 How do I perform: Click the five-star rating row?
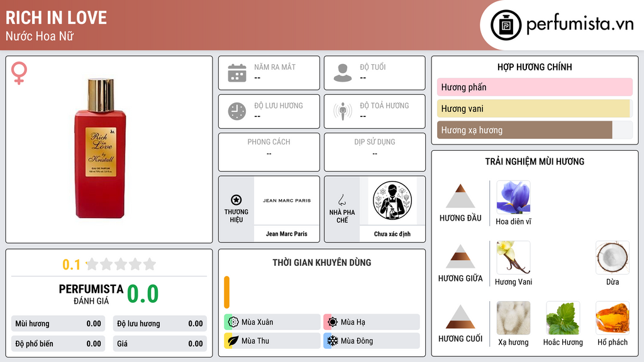(121, 264)
